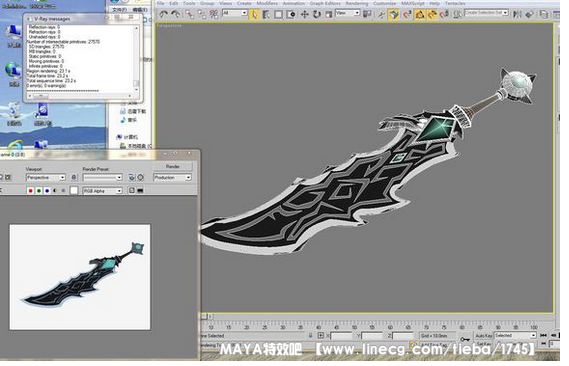Click frame 50 marker on the timeline
This screenshot has height=366, width=569.
[x=354, y=328]
